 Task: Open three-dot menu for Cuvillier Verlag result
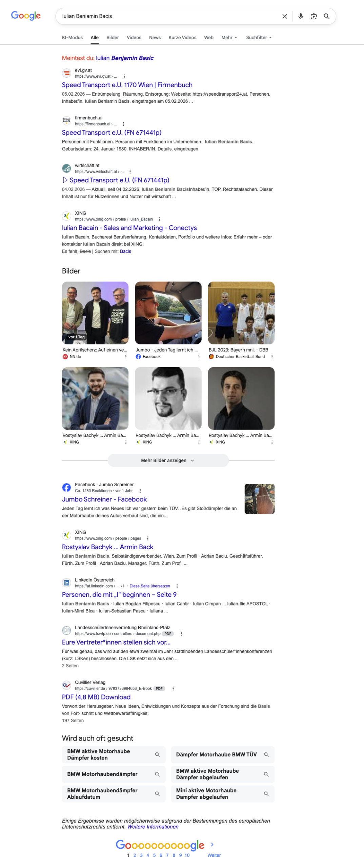click(173, 688)
